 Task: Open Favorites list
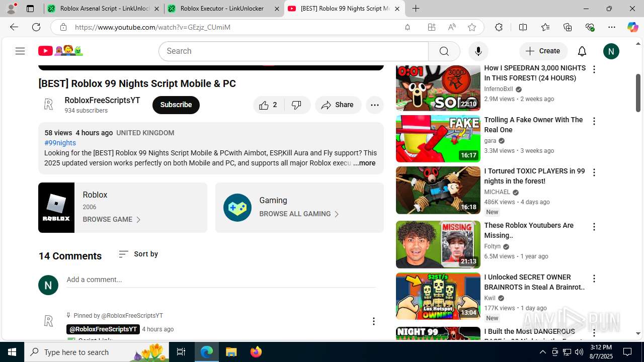click(x=545, y=27)
